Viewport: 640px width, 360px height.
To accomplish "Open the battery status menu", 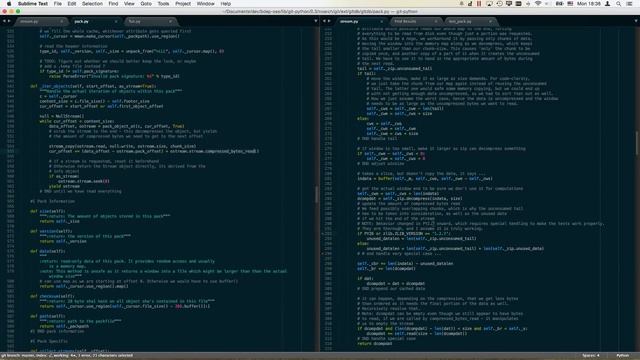I will [x=560, y=4].
